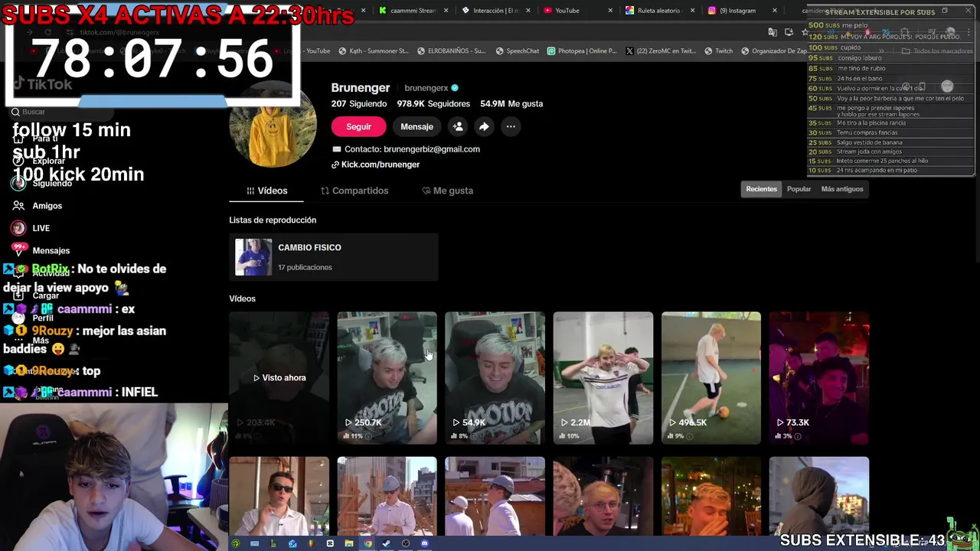
Task: Click the blue verified badge next to brunengerx
Action: click(x=455, y=88)
